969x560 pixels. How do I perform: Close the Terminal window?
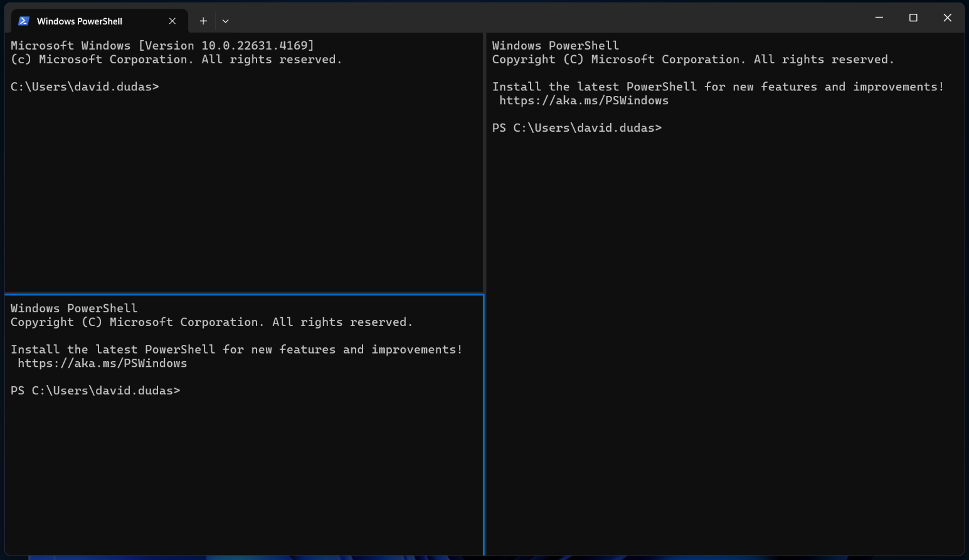coord(948,18)
